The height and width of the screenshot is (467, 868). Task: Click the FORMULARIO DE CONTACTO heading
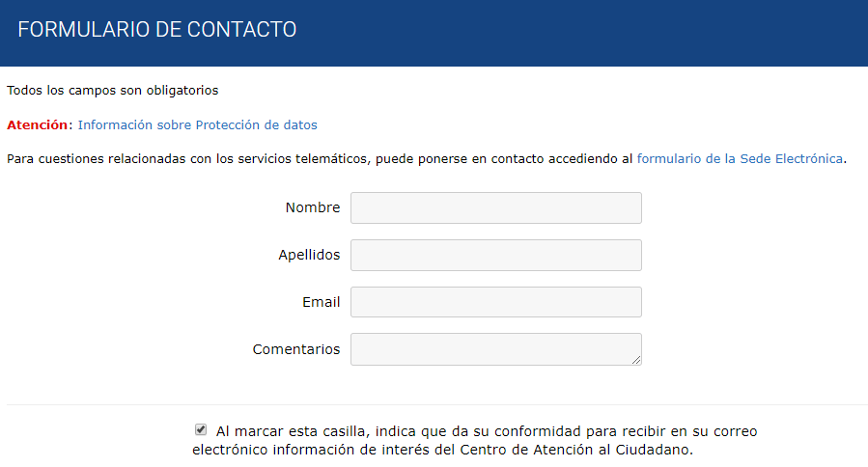[157, 30]
